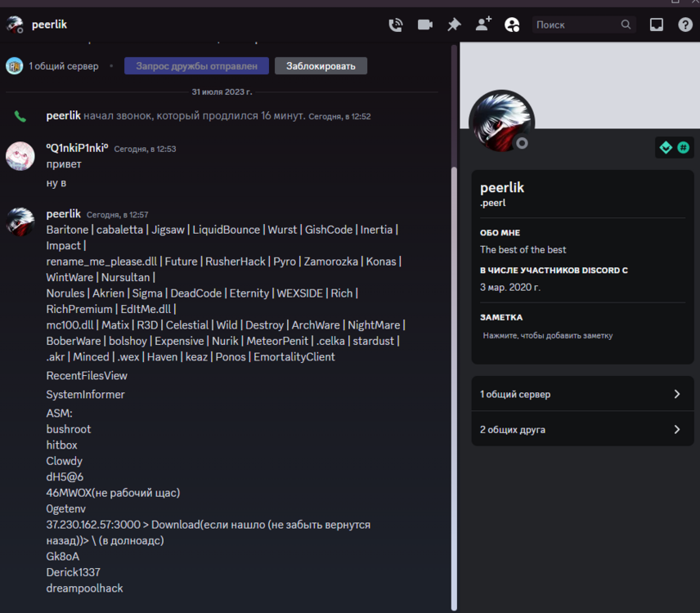Click peerlik avatar beside 12:57 message

point(20,221)
